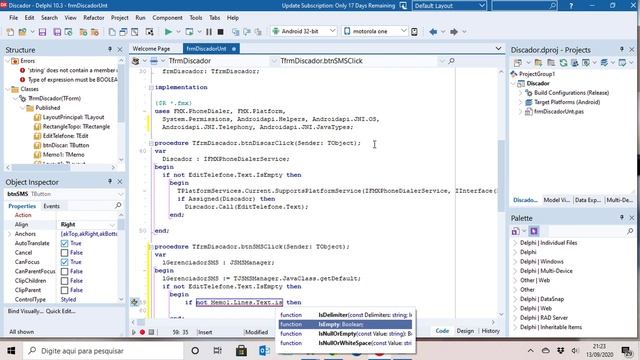The image size is (640, 360).
Task: Pin the Object Inspector panel
Action: tap(110, 181)
